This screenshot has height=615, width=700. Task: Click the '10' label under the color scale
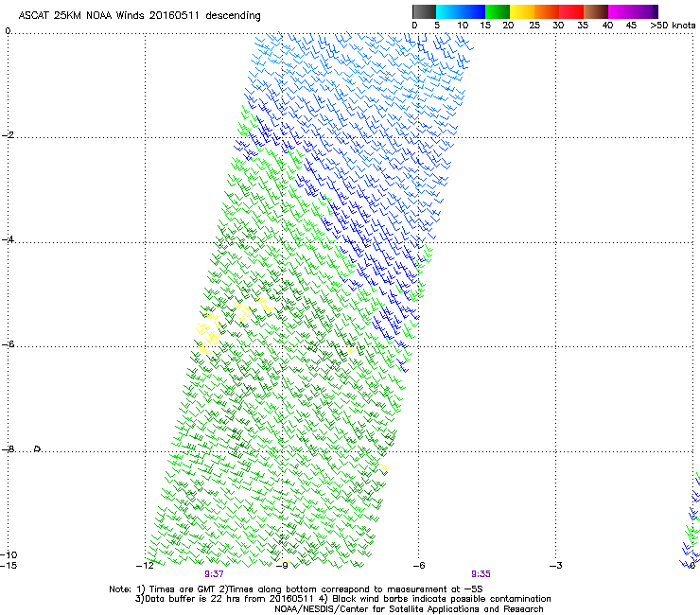click(463, 26)
